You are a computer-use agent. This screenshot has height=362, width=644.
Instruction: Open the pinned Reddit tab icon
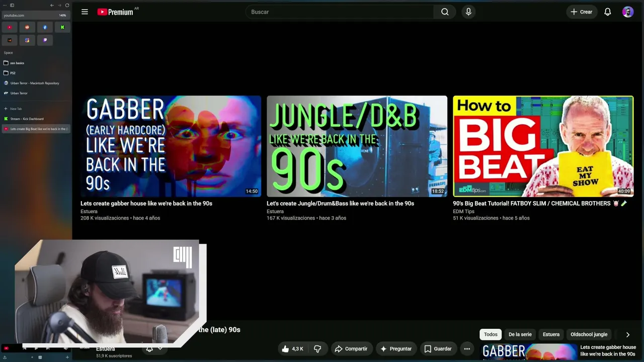coord(27,27)
